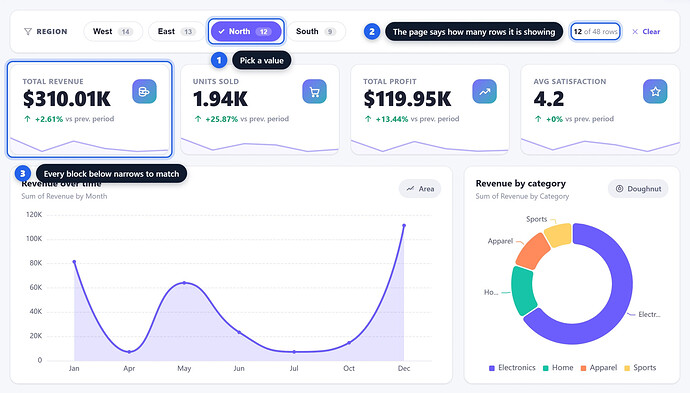This screenshot has height=393, width=690.
Task: Click the $119.95K total profit value
Action: 407,99
